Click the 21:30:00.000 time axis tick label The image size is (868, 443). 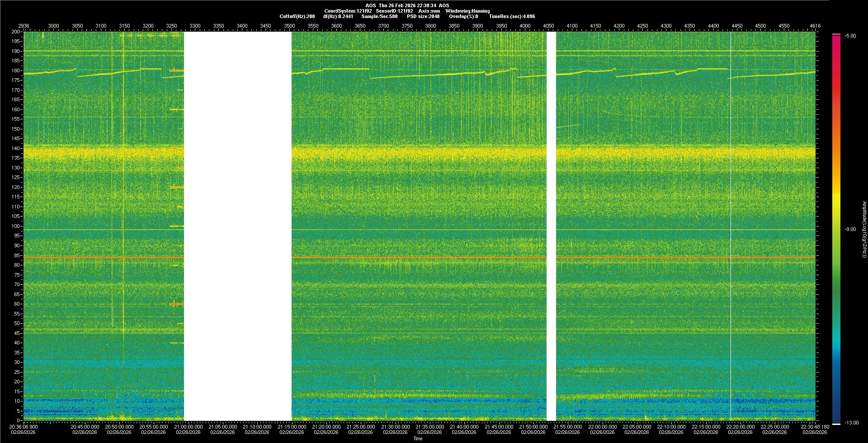click(395, 426)
